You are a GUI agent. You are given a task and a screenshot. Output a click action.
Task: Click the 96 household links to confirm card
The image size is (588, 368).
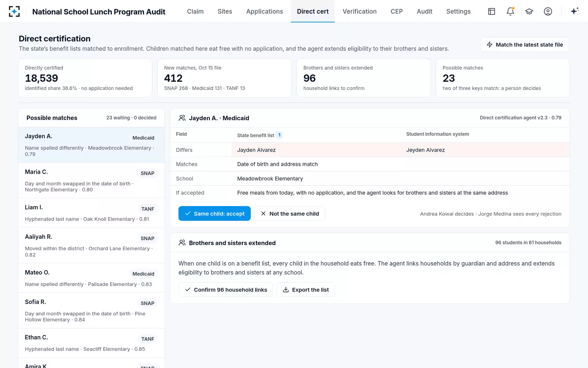point(364,78)
